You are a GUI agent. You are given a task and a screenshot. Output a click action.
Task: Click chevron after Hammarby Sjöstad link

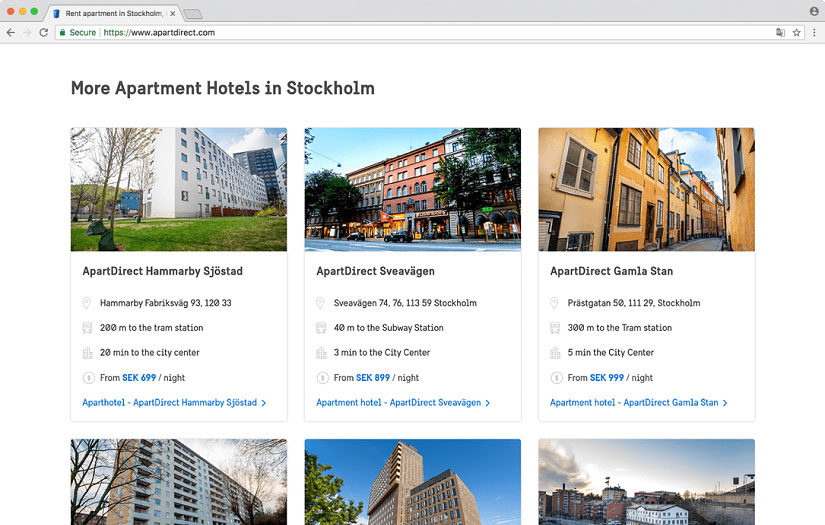click(x=264, y=403)
